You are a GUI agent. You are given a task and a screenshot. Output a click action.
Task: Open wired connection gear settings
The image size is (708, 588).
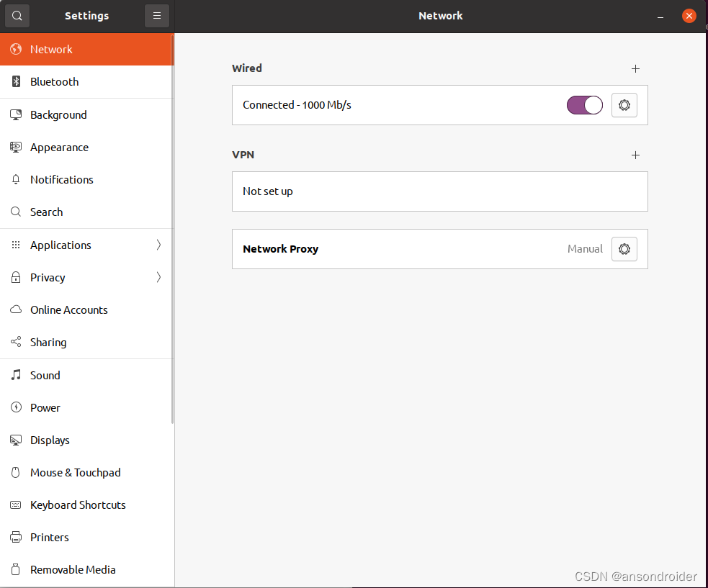(624, 105)
